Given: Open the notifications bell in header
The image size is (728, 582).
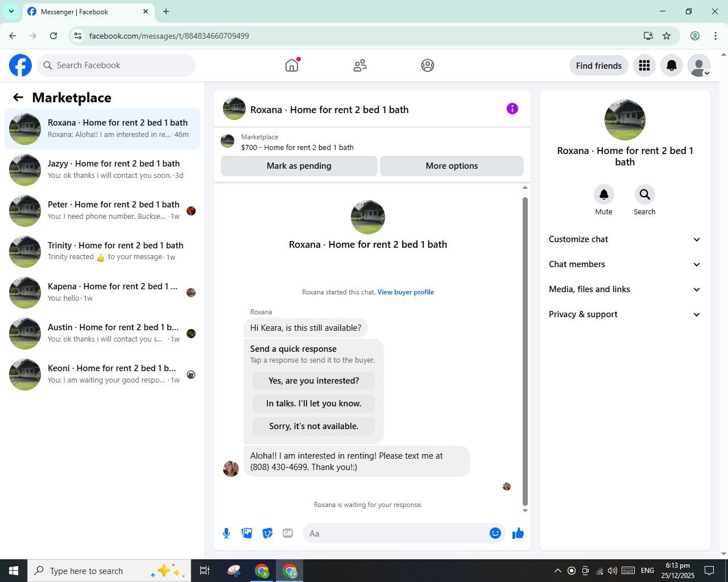Looking at the screenshot, I should point(672,65).
